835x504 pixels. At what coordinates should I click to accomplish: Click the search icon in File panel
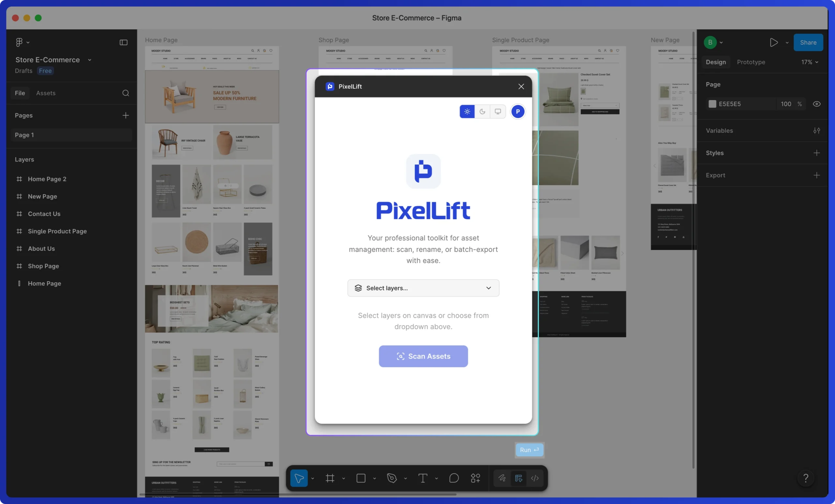(126, 93)
